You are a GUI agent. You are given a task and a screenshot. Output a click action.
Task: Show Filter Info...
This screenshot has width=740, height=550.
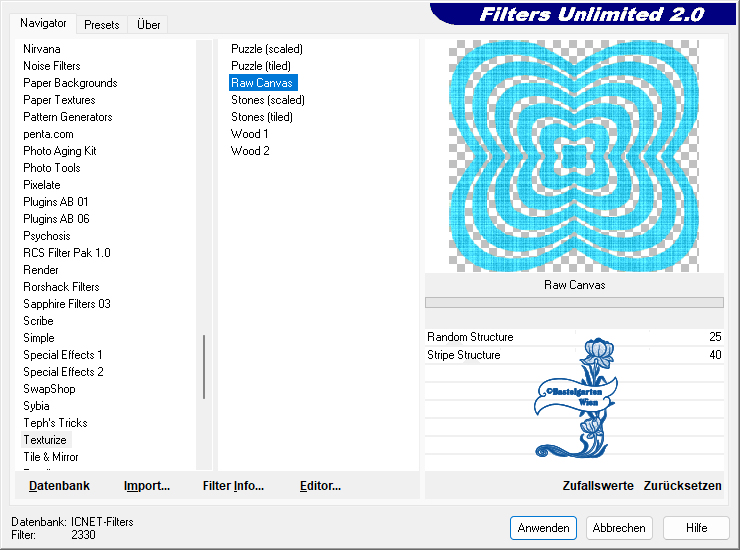point(233,486)
